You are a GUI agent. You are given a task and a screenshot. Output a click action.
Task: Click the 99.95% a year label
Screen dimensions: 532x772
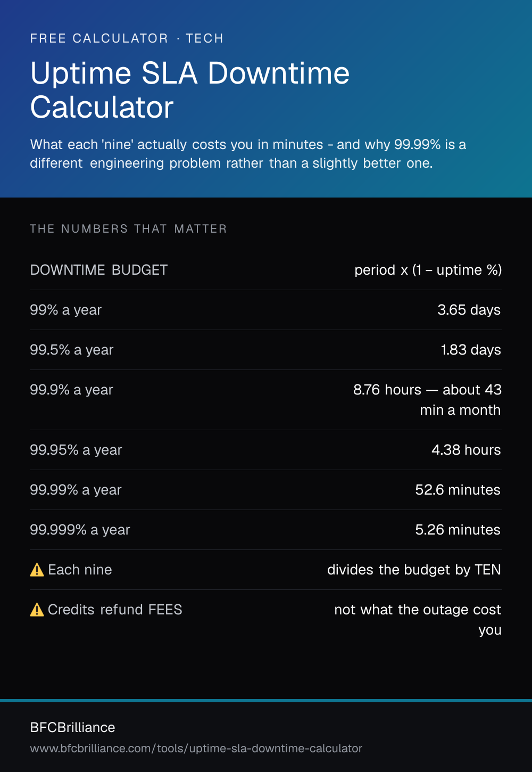[x=76, y=450]
